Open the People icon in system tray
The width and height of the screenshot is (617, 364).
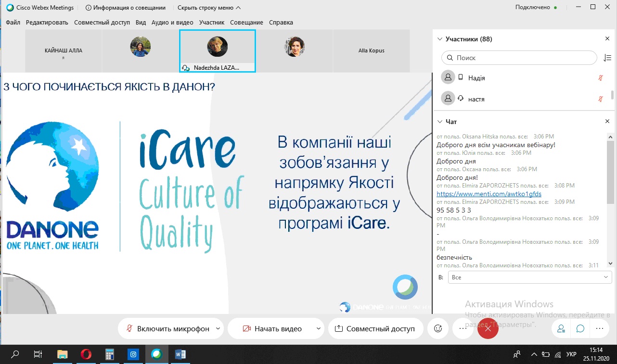pos(517,354)
